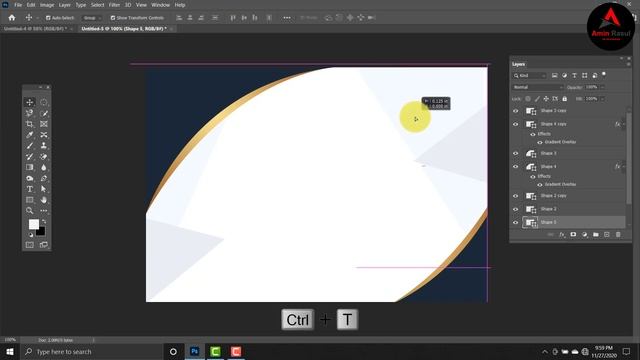The height and width of the screenshot is (360, 640).
Task: Open Photoshop from the taskbar
Action: [194, 351]
